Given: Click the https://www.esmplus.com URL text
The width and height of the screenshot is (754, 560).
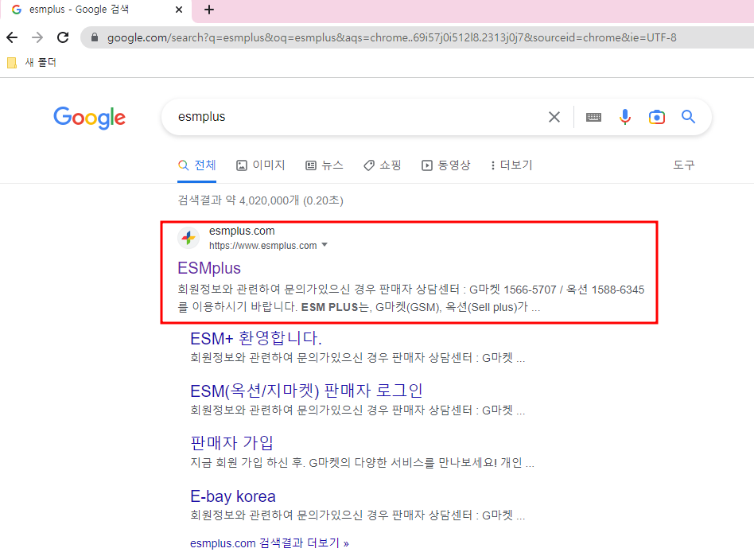Looking at the screenshot, I should coord(262,246).
